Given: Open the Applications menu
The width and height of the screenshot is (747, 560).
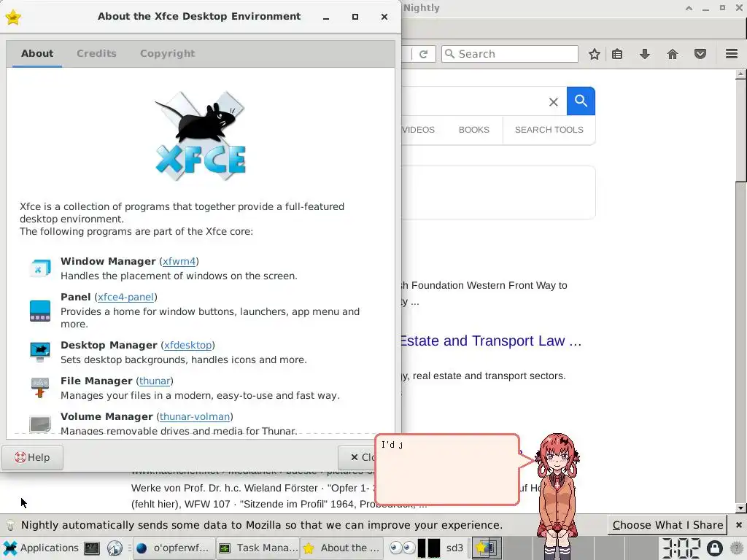Looking at the screenshot, I should point(42,548).
